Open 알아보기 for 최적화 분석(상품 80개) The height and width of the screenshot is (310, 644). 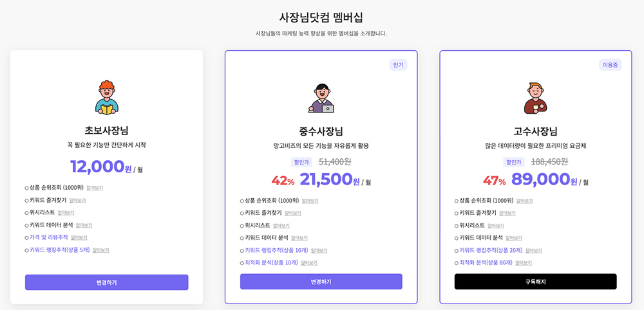tap(524, 263)
